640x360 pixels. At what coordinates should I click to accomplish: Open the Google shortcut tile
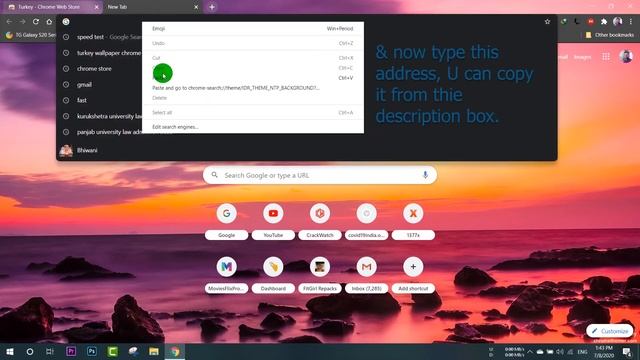[x=227, y=222]
